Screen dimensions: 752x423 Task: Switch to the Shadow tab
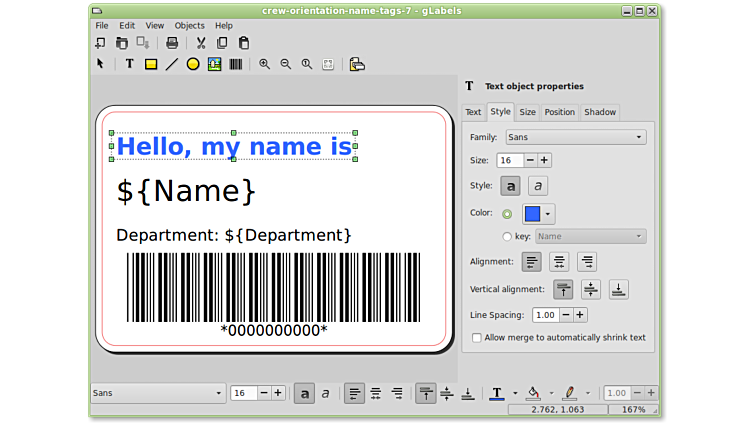pyautogui.click(x=600, y=112)
